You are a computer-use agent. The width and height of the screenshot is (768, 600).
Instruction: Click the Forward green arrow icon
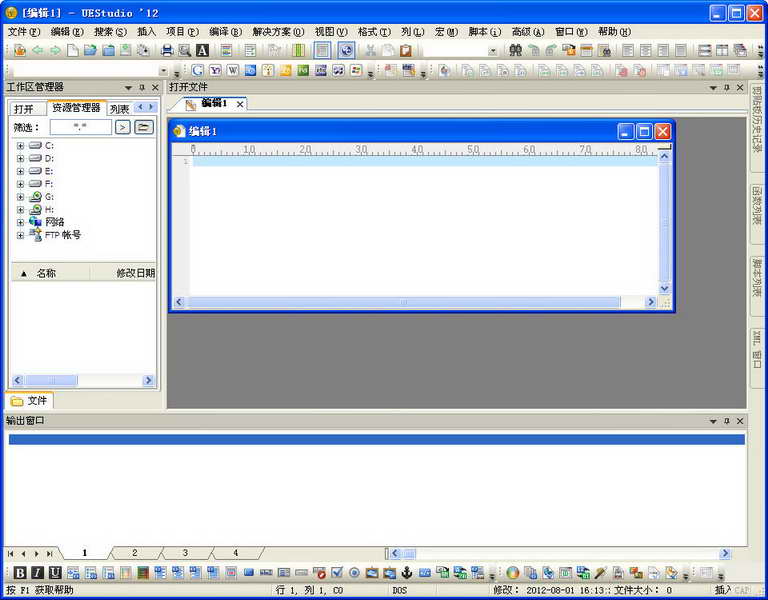55,50
